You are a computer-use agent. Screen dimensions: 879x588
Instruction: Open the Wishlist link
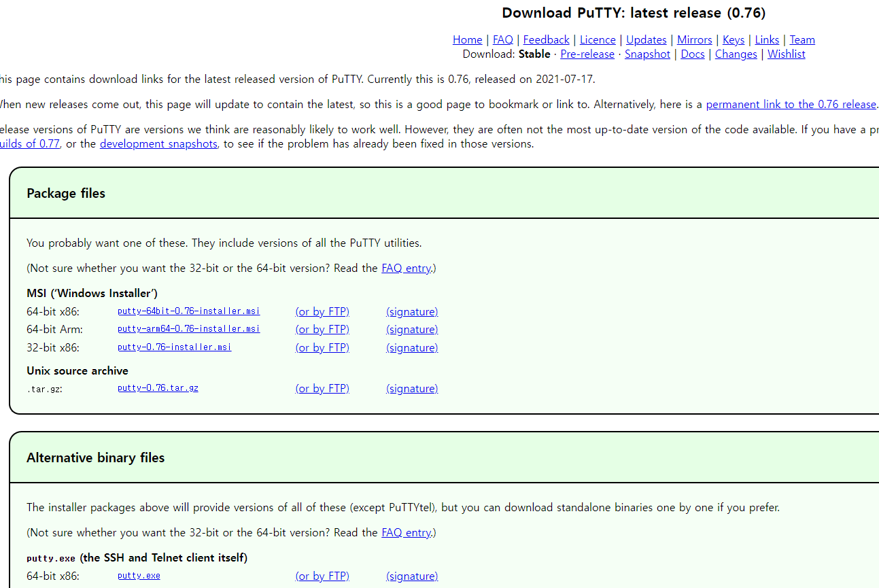tap(787, 54)
